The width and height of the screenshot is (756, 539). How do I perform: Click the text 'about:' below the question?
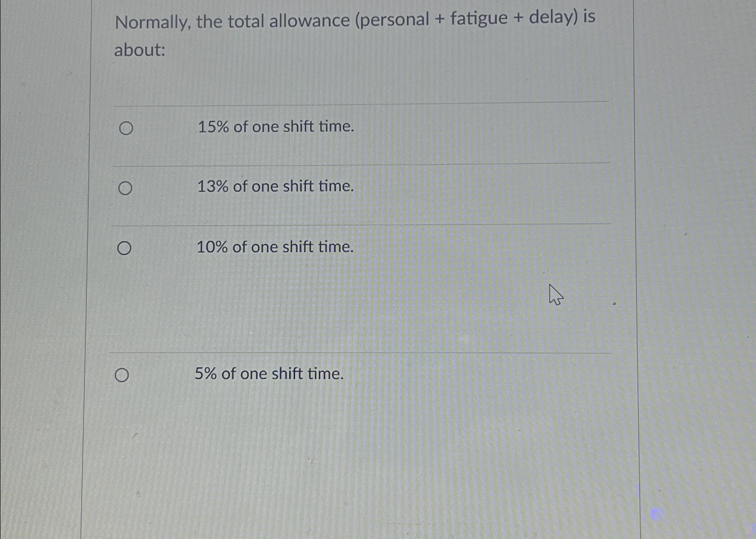[139, 50]
